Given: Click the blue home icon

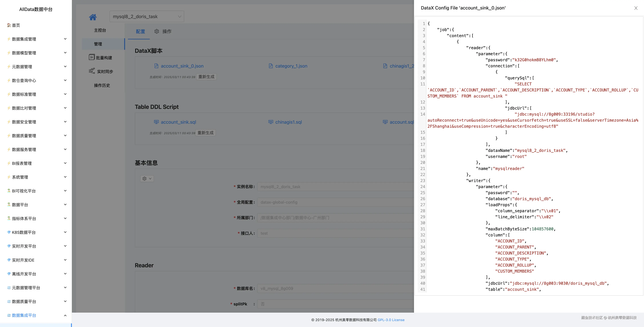Looking at the screenshot, I should (93, 17).
